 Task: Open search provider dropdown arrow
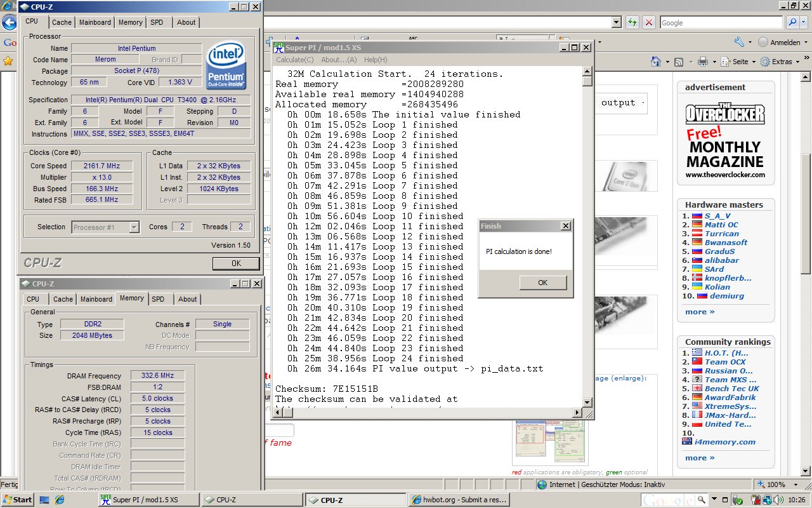tap(803, 22)
